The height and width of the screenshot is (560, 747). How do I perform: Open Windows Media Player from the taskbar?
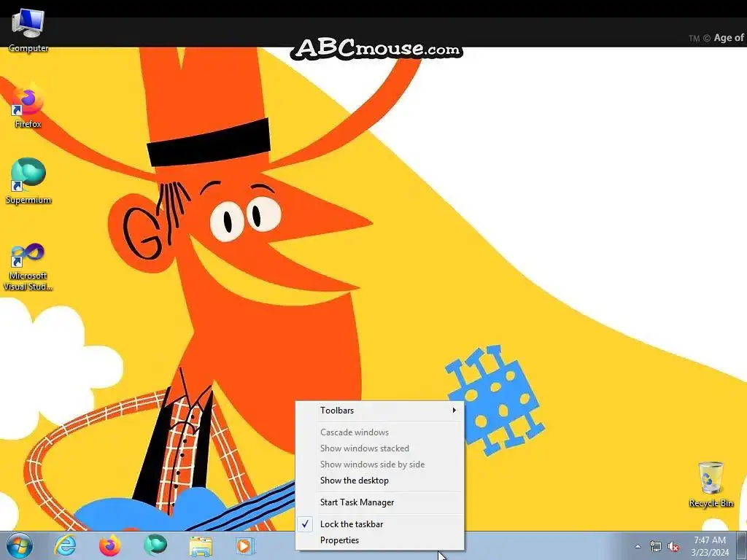coord(245,545)
